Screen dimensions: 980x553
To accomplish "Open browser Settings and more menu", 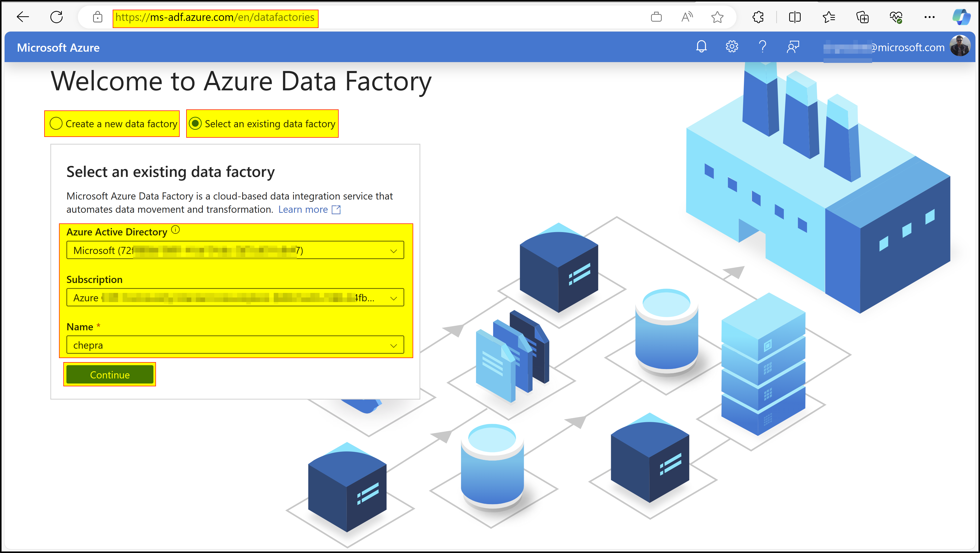I will pyautogui.click(x=929, y=17).
